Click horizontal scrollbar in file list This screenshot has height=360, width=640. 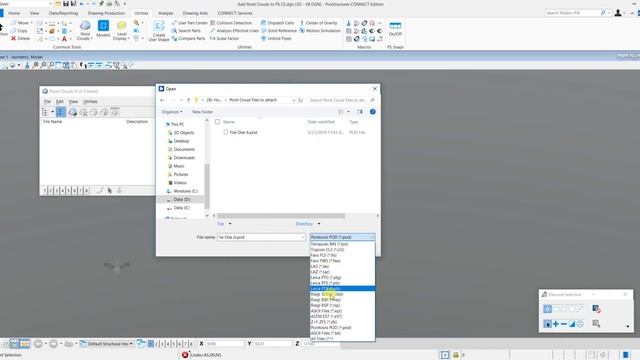pyautogui.click(x=281, y=216)
